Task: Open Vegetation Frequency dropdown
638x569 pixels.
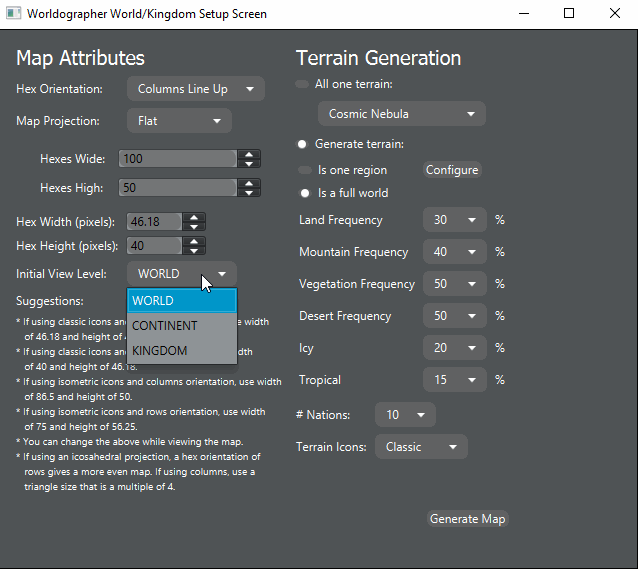Action: pyautogui.click(x=455, y=284)
